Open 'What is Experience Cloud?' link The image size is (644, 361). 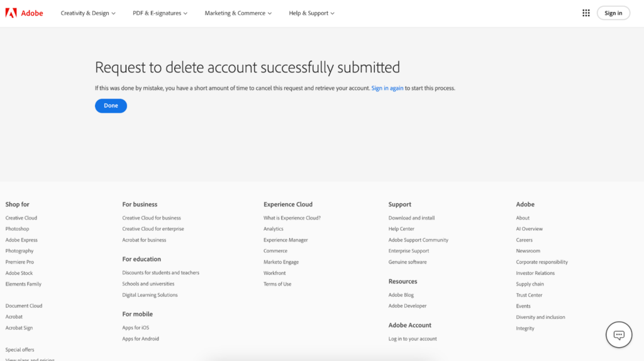[292, 218]
